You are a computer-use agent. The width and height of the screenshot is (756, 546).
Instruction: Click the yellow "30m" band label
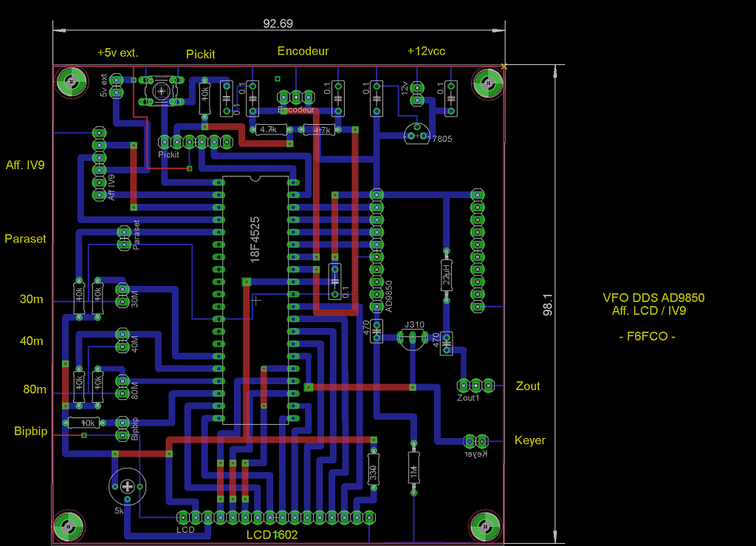(31, 299)
